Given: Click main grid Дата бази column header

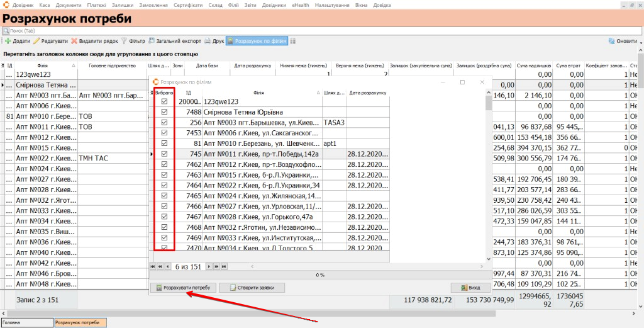Looking at the screenshot, I should (207, 65).
